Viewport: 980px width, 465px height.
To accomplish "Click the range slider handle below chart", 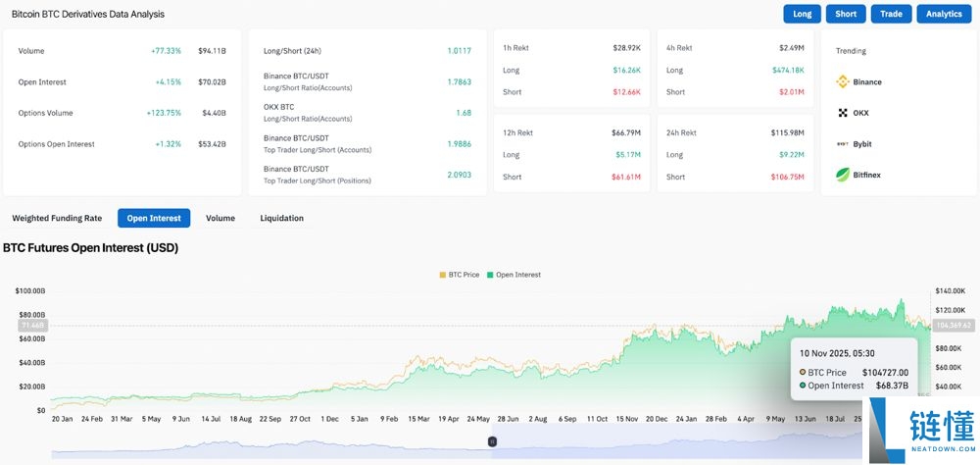I will click(492, 441).
